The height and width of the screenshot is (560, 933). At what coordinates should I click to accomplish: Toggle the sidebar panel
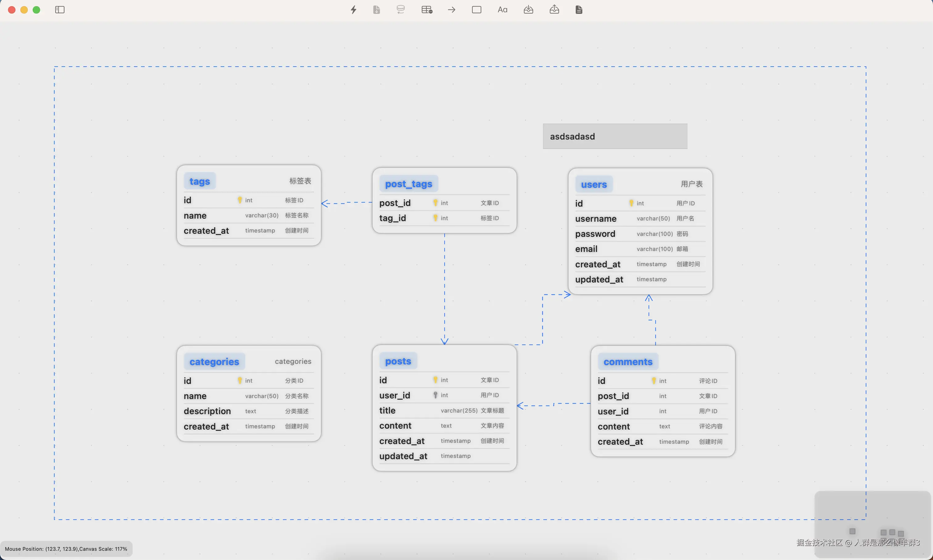click(x=60, y=10)
